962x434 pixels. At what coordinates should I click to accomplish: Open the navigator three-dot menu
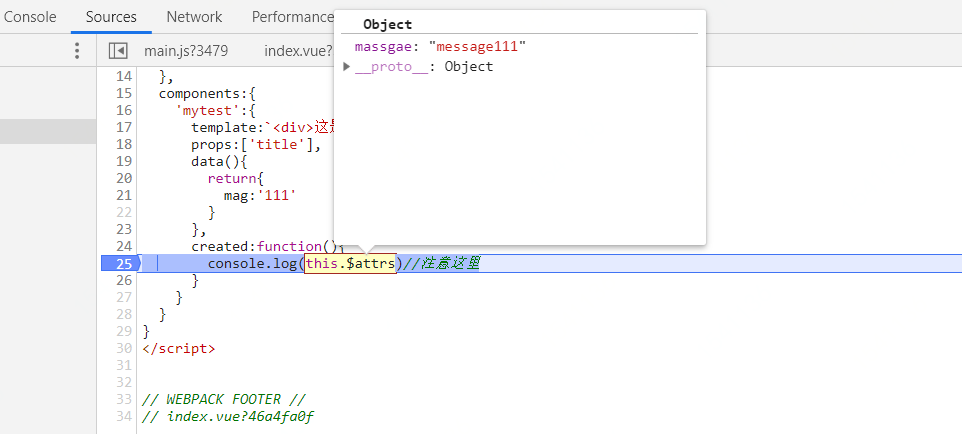(77, 50)
